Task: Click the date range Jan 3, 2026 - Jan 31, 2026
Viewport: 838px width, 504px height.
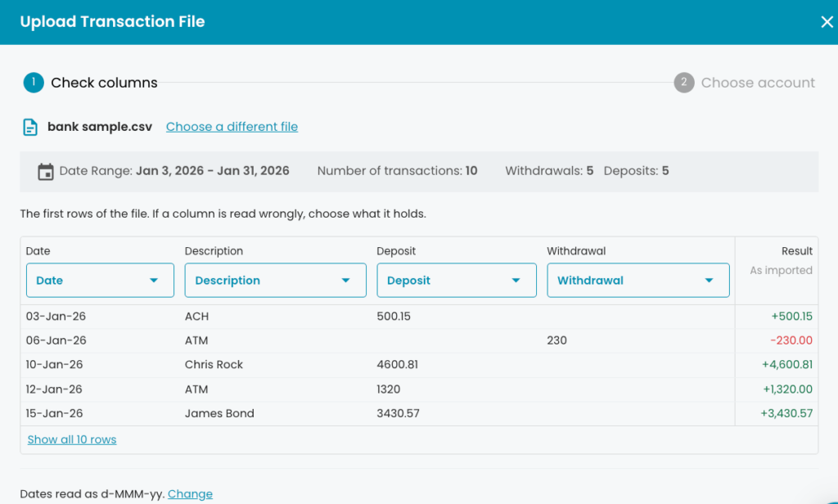Action: pyautogui.click(x=212, y=171)
